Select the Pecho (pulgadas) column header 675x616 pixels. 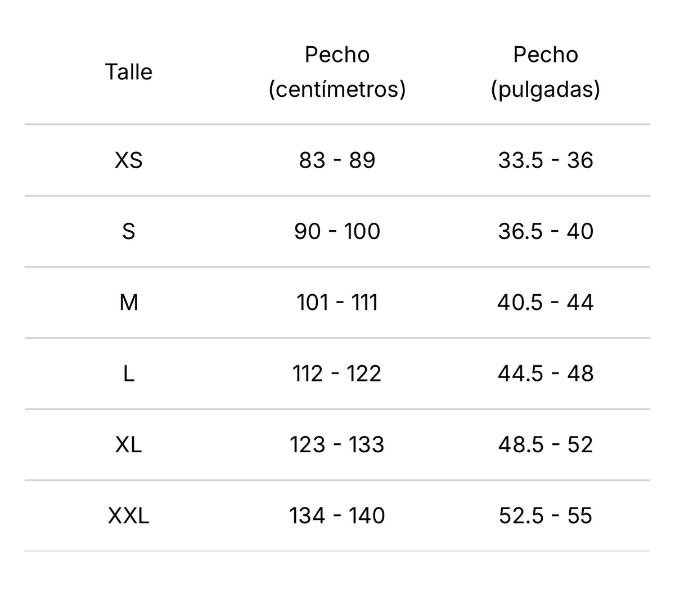coord(546,72)
